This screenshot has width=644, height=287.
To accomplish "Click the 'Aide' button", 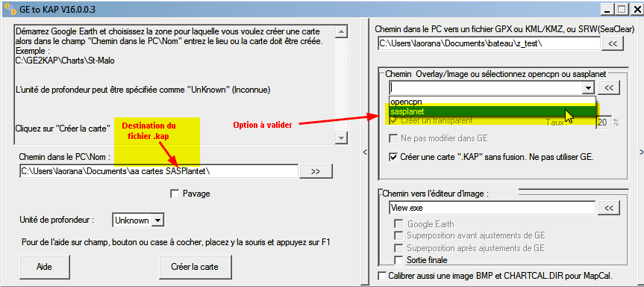I will (44, 267).
